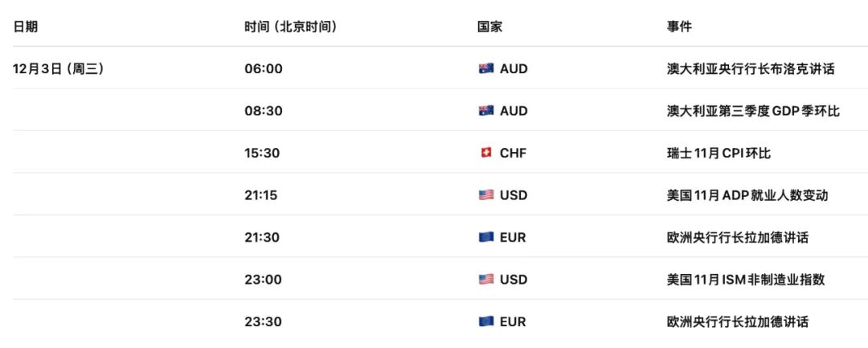The width and height of the screenshot is (868, 348).
Task: Click the US flag in the 23:00 row
Action: coord(485,280)
